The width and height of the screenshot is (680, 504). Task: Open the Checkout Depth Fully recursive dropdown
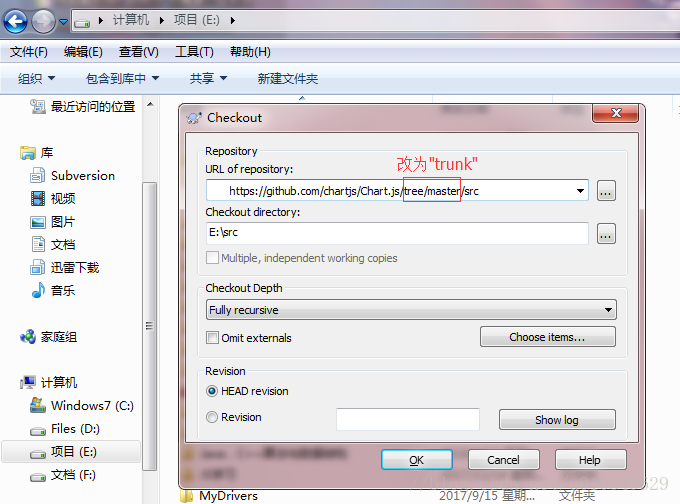click(411, 310)
